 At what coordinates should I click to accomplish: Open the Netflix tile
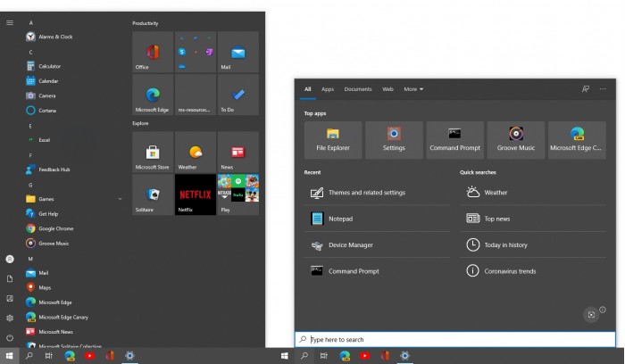click(x=196, y=194)
